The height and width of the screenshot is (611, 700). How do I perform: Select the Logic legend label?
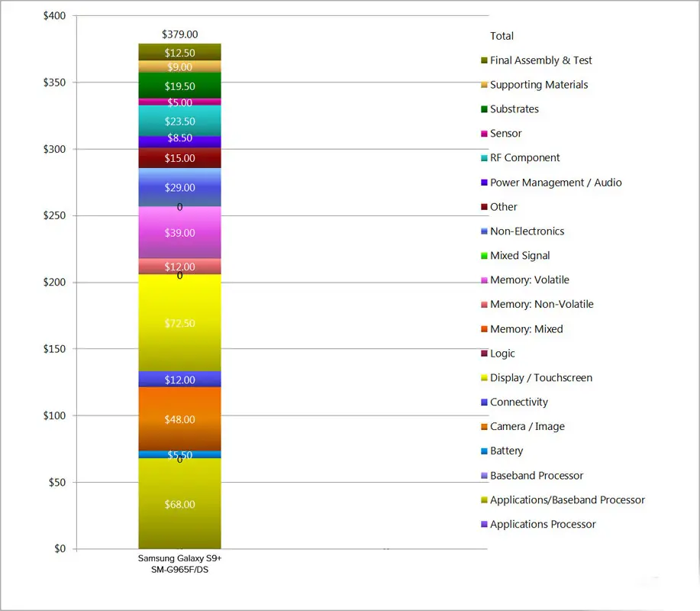click(x=502, y=354)
